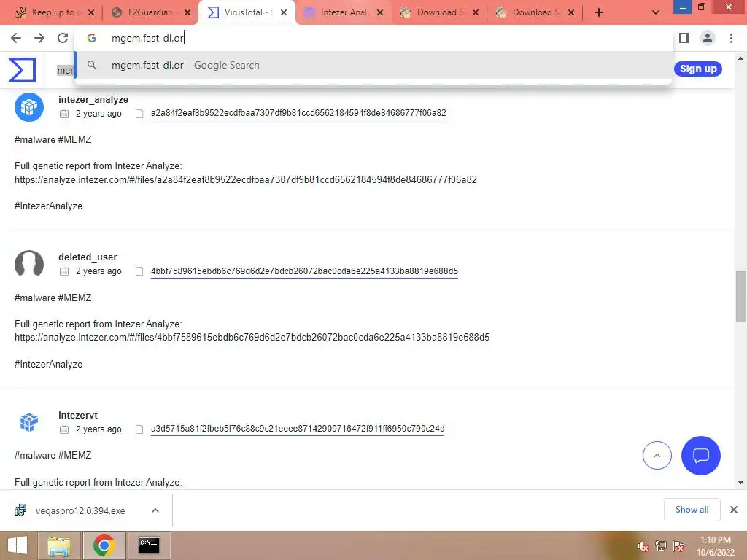Click the page vertical scrollbar thumb
The height and width of the screenshot is (560, 747).
click(740, 296)
